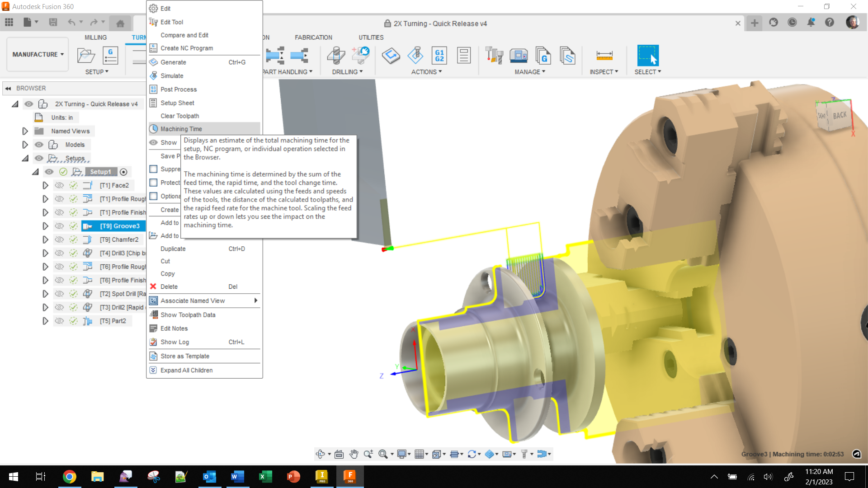This screenshot has width=868, height=488.
Task: Toggle visibility of the [T9] Groove3 operation
Action: (60, 226)
